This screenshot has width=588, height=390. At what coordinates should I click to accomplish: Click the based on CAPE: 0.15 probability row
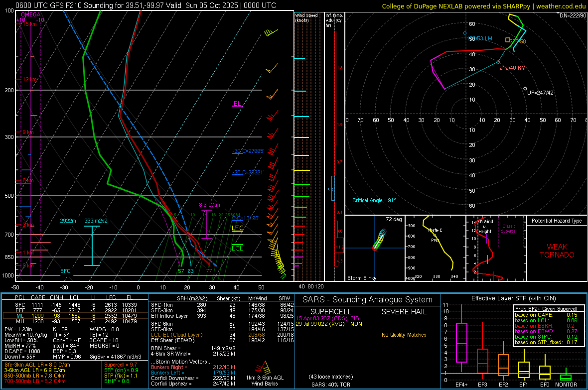546,315
